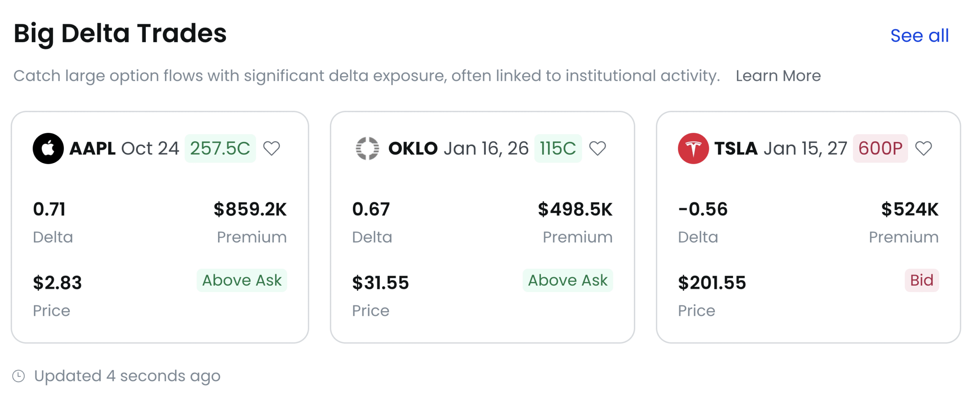The width and height of the screenshot is (980, 400).
Task: Click the clock icon beside update time
Action: [x=18, y=376]
